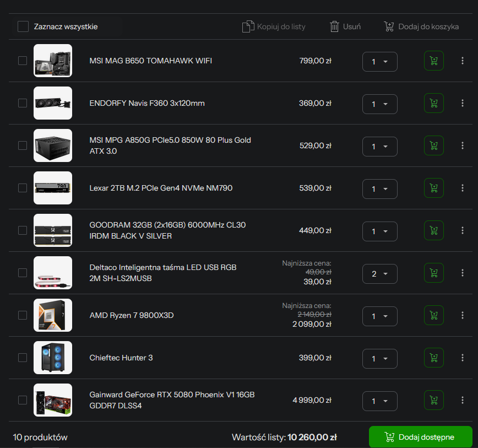The height and width of the screenshot is (448, 478).
Task: Add GOODRAM 32GB IRDM to cart
Action: coord(433,230)
